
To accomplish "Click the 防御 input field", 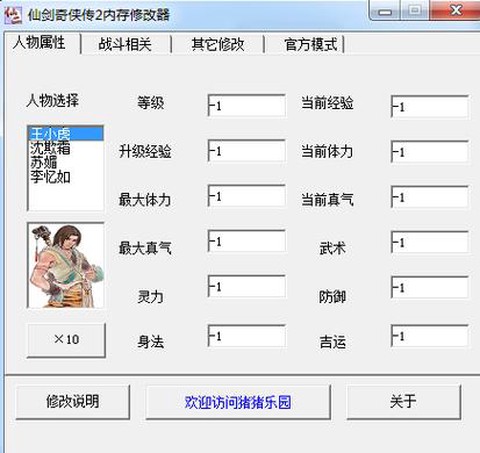I will point(429,287).
